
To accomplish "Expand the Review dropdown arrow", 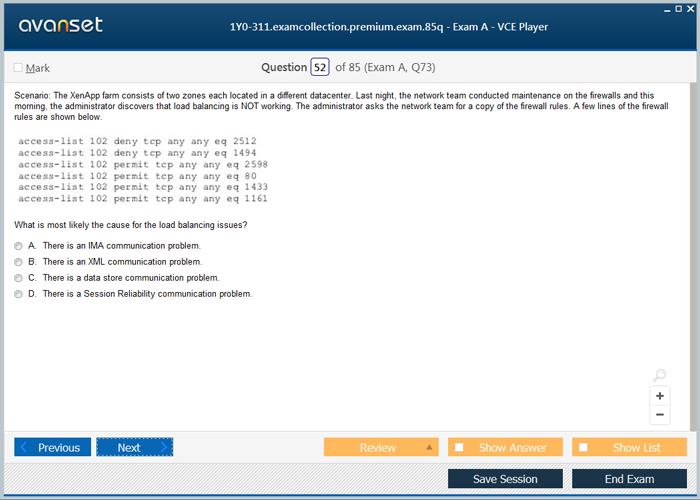I will coord(429,447).
